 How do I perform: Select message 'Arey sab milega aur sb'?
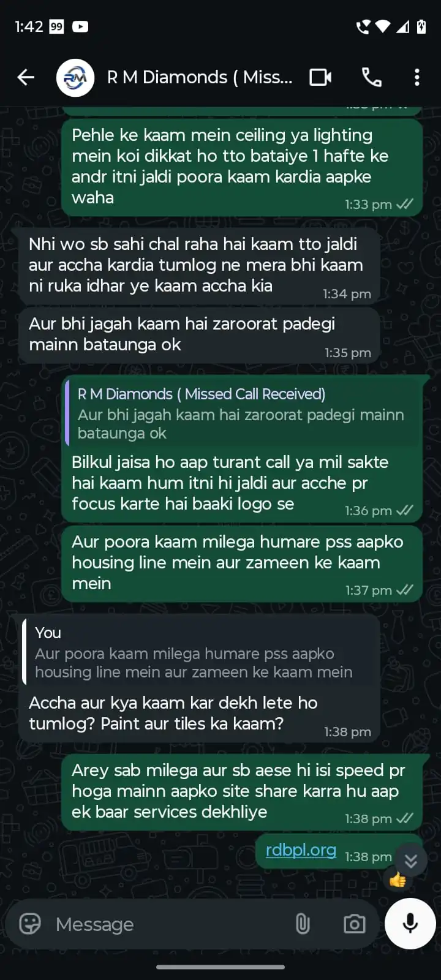(x=242, y=792)
